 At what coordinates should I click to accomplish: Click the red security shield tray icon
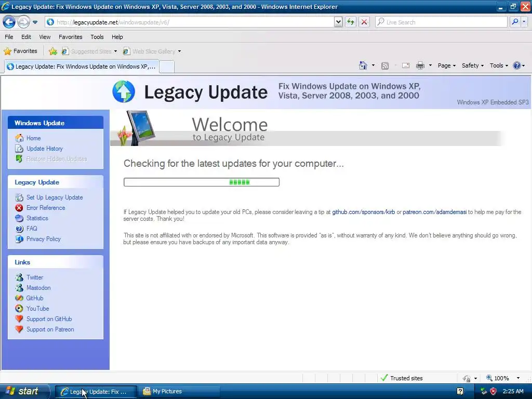pos(494,391)
